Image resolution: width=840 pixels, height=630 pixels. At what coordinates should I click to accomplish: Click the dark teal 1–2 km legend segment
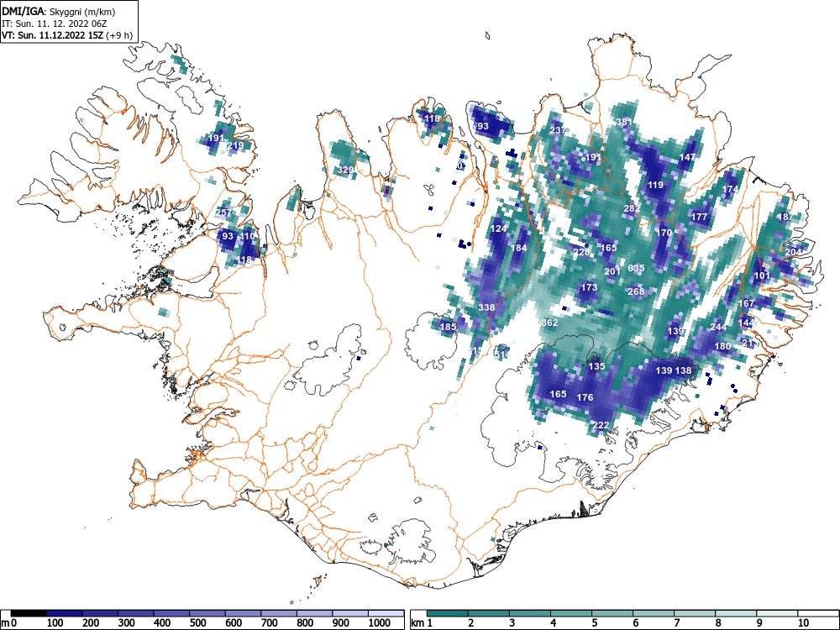tap(448, 613)
